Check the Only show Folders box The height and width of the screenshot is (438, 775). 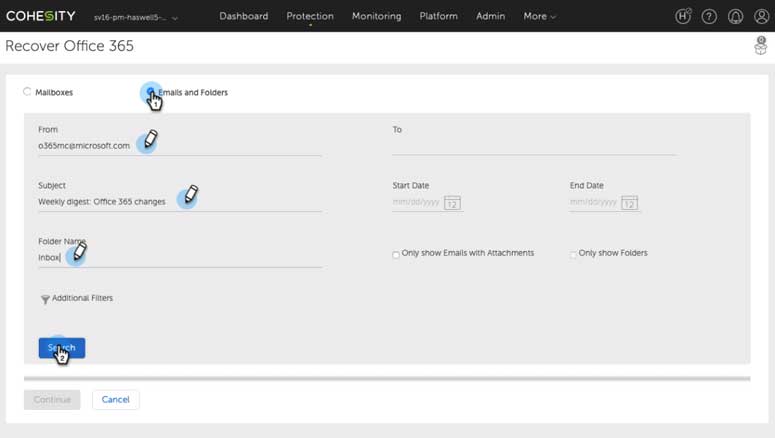click(x=573, y=254)
